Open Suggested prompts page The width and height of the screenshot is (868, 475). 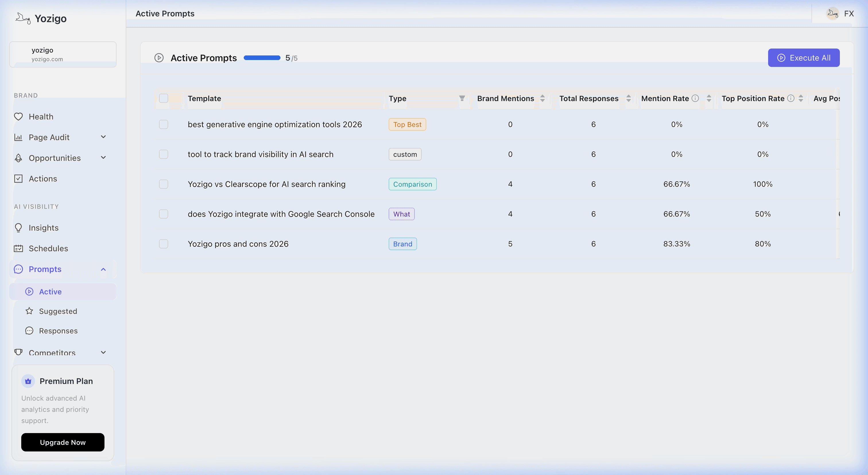click(58, 311)
